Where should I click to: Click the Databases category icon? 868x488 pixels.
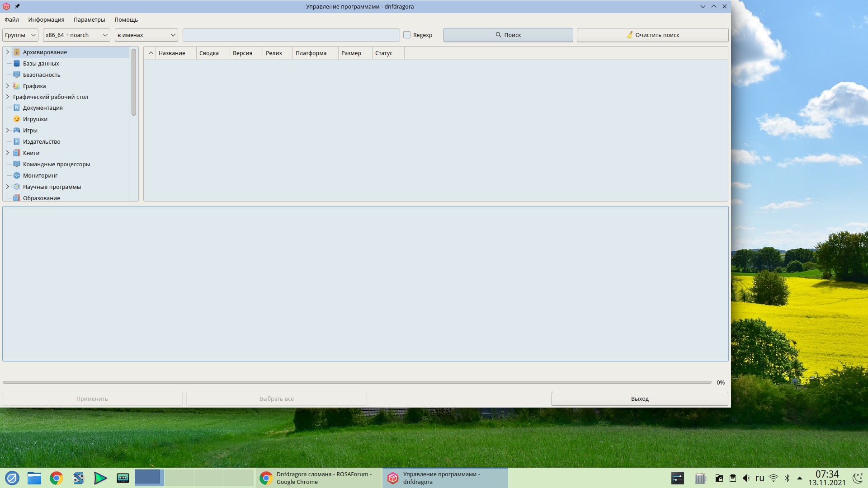17,63
